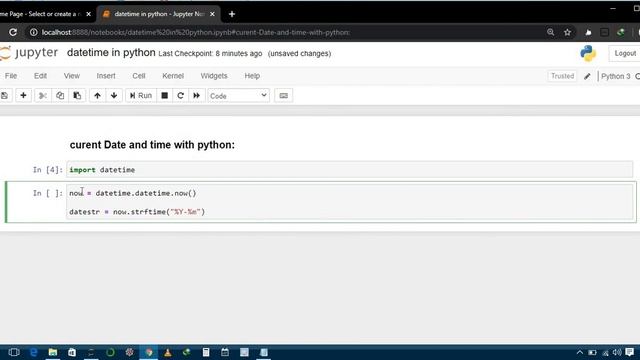Open Task View in Windows taskbar
This screenshot has width=640, height=360.
(x=14, y=352)
